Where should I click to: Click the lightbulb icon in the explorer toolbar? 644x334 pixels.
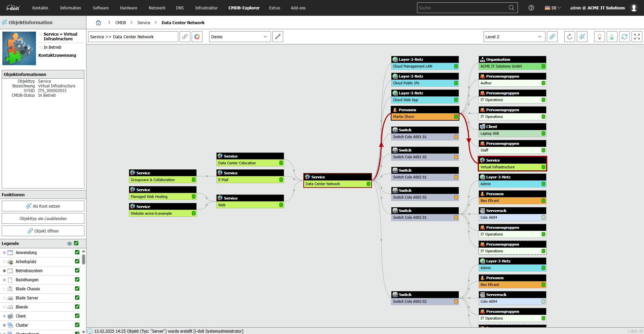pos(599,37)
